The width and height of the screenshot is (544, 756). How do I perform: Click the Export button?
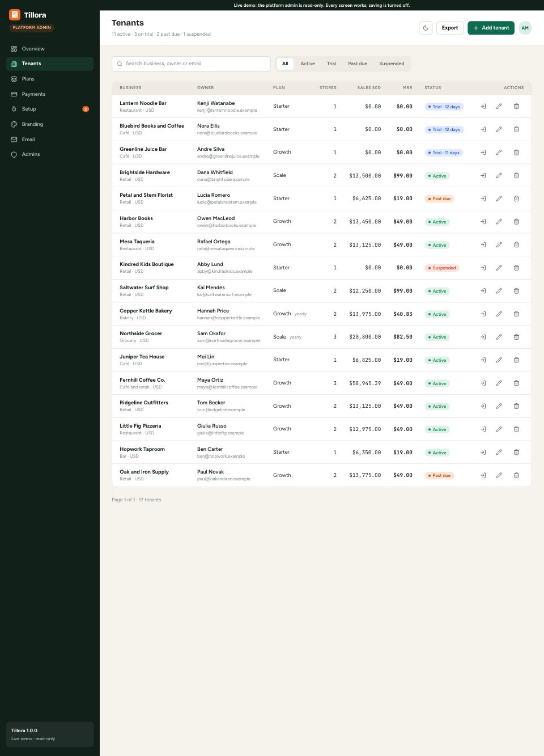click(450, 28)
